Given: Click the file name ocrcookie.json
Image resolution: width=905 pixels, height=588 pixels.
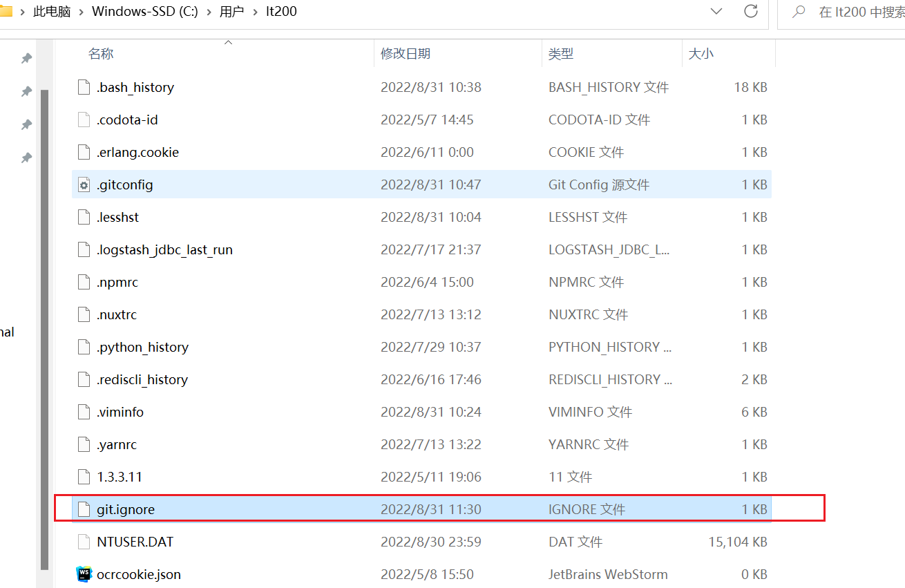Looking at the screenshot, I should 139,575.
